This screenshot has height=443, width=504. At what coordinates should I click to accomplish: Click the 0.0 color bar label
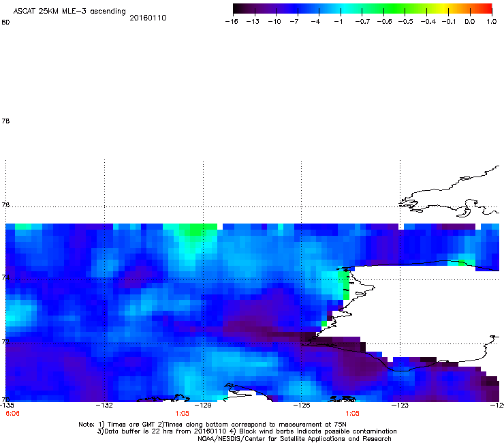click(470, 22)
